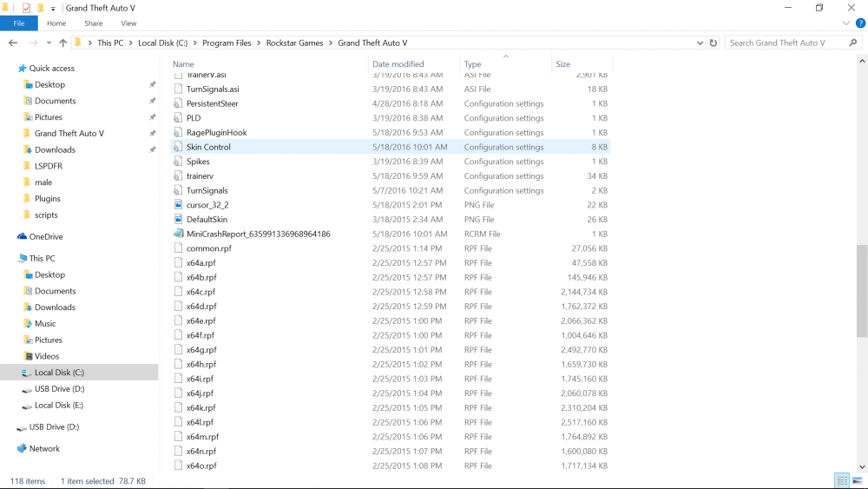Select Local Disk (E:) in navigation pane

(59, 406)
